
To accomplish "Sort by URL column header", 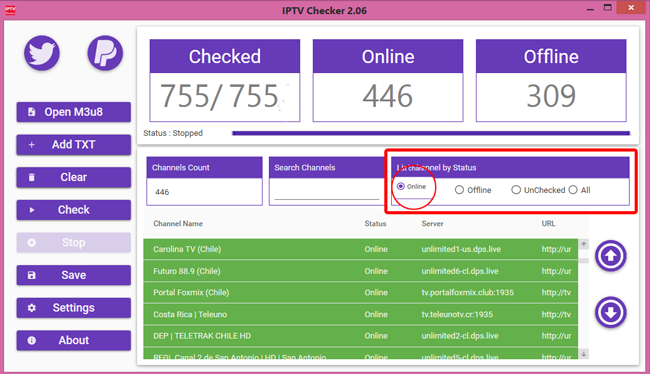I will coord(548,223).
